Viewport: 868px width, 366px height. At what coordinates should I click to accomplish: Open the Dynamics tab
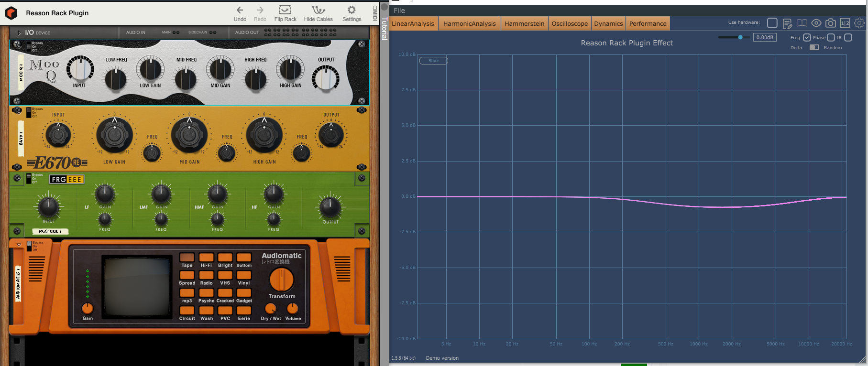(x=608, y=23)
